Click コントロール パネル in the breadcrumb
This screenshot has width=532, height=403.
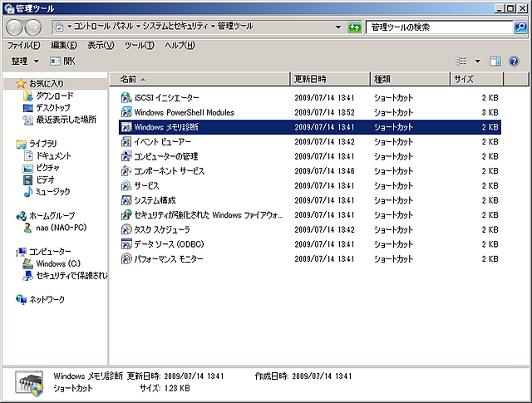coord(103,26)
